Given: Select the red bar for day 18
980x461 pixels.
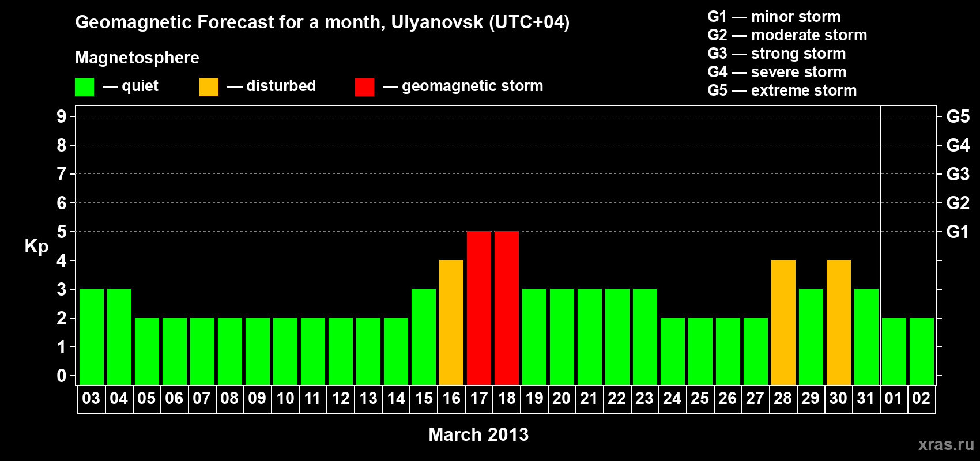Looking at the screenshot, I should click(507, 308).
